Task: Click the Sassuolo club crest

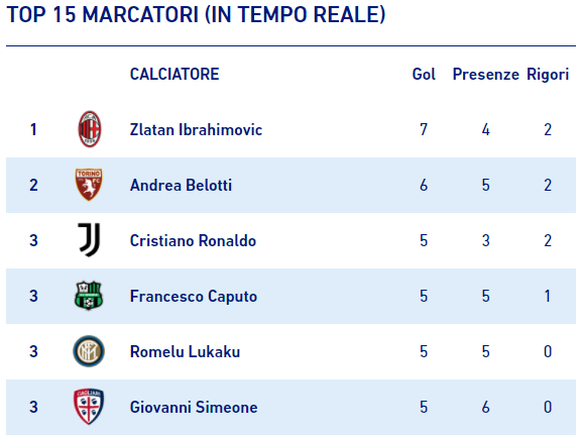Action: click(x=89, y=296)
